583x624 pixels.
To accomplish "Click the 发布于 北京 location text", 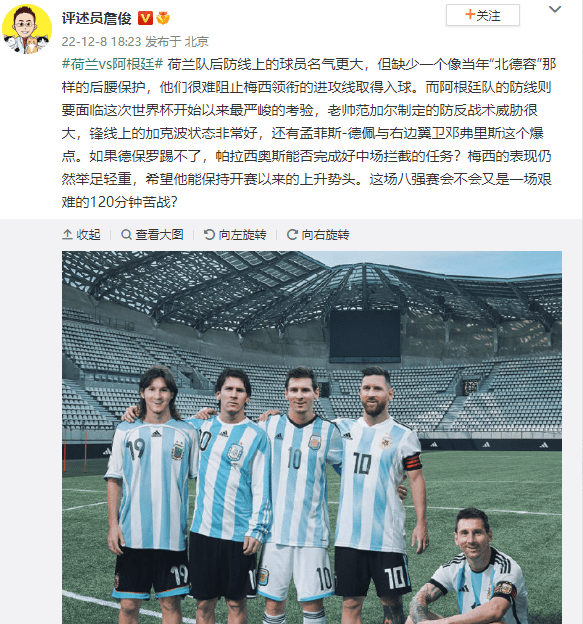I will 177,41.
